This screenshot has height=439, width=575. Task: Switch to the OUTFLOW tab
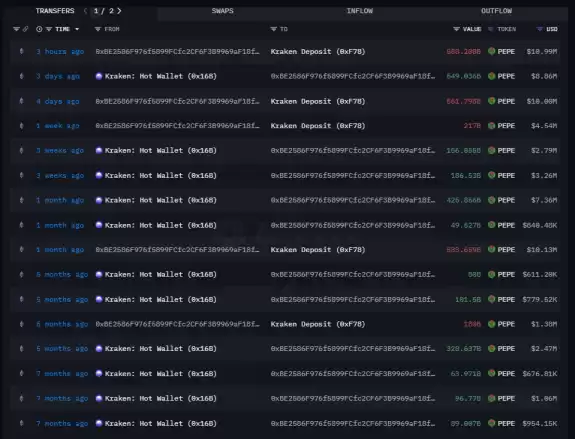click(x=497, y=11)
